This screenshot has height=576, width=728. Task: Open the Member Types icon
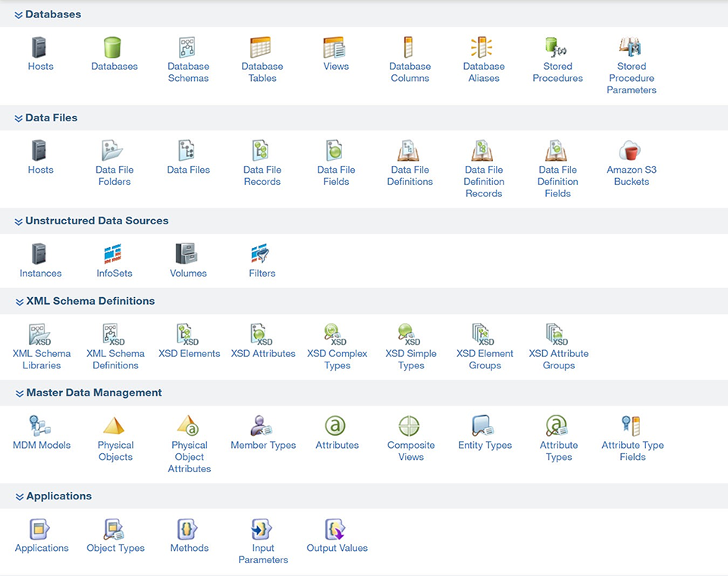pos(262,426)
